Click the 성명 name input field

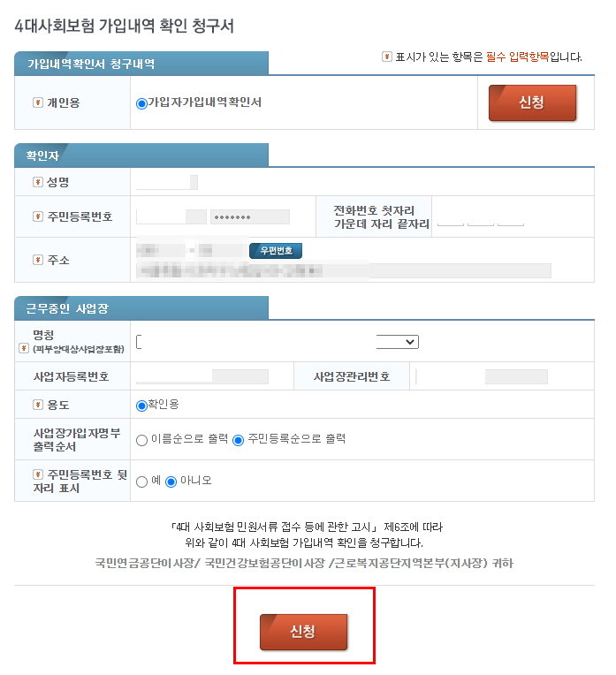pos(167,182)
